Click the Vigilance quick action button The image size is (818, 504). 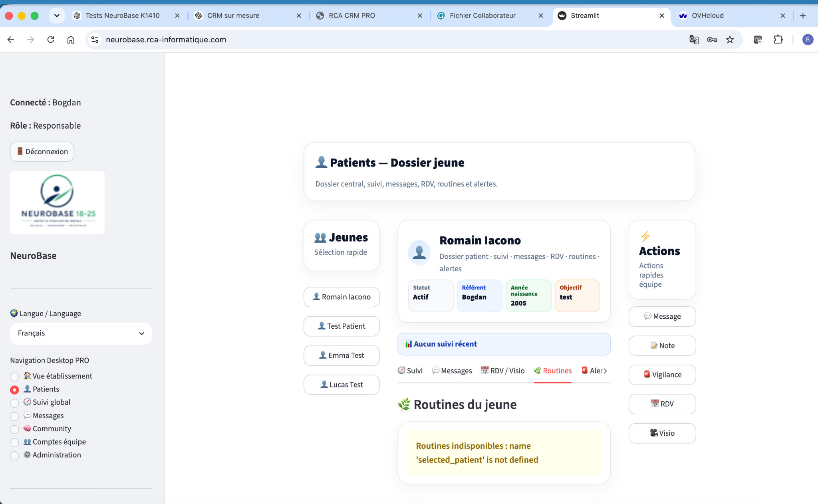(662, 375)
